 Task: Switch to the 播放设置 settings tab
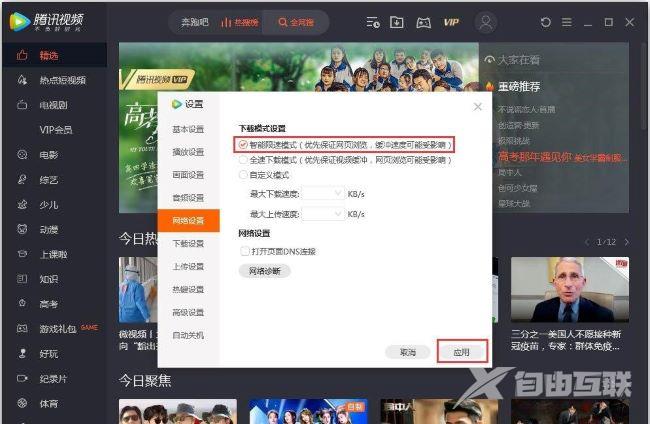189,152
